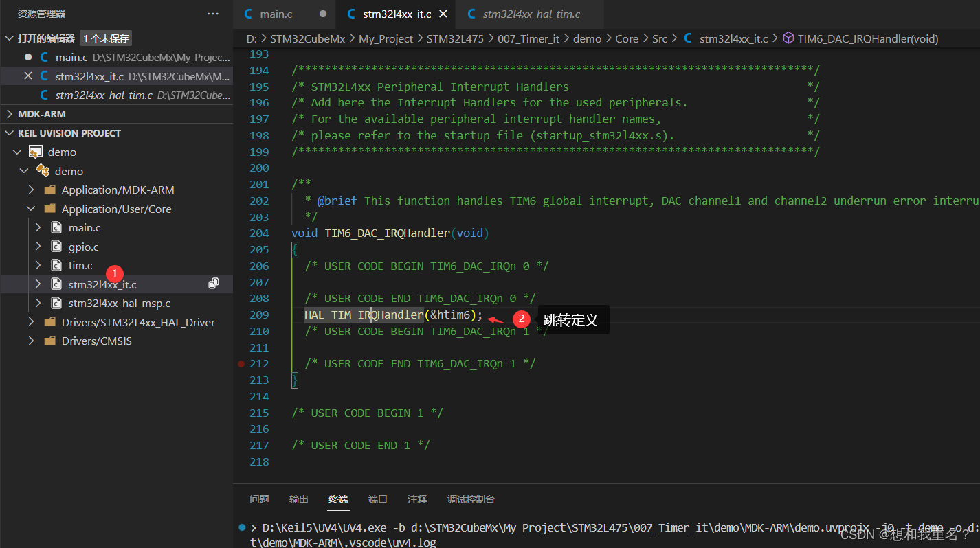Viewport: 980px width, 548px height.
Task: Click USER CODE BEGIN 1 comment
Action: [x=367, y=413]
